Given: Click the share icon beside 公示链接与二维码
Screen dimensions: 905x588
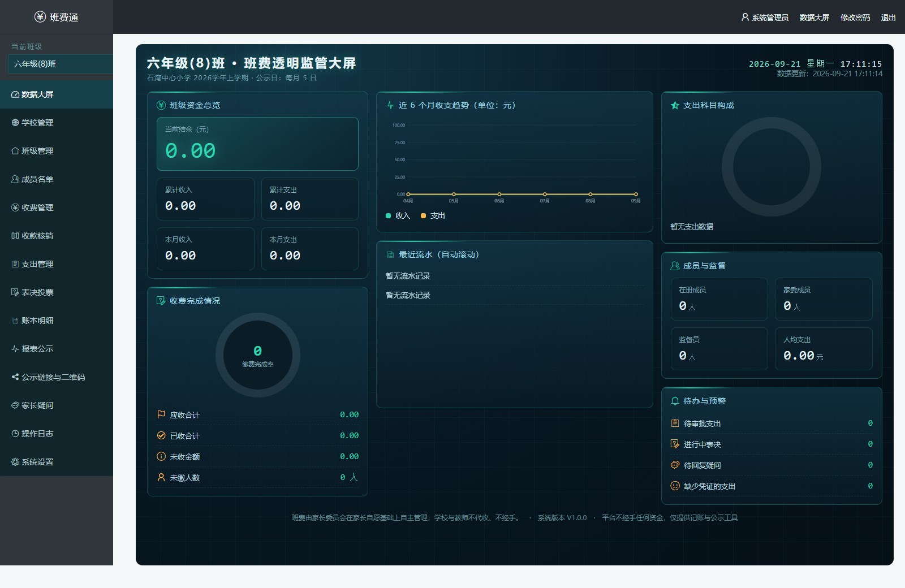Looking at the screenshot, I should tap(15, 377).
